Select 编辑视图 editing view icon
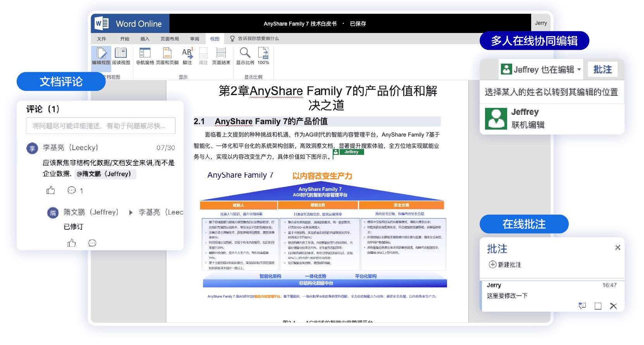 click(x=102, y=53)
